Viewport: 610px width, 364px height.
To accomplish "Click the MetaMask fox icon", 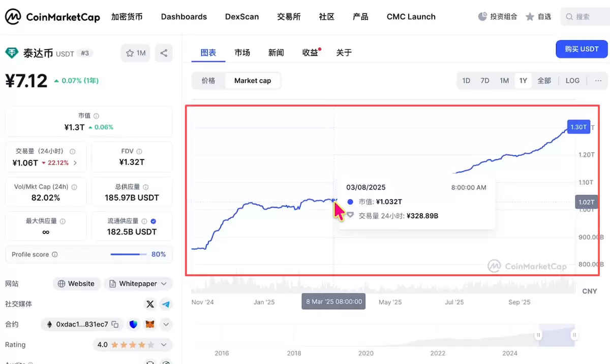I will tap(149, 324).
